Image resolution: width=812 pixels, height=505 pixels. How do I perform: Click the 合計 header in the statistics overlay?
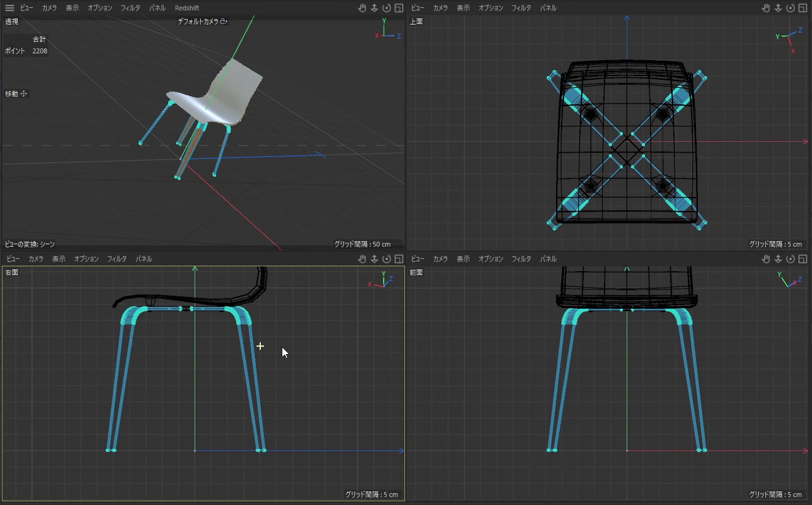[39, 39]
